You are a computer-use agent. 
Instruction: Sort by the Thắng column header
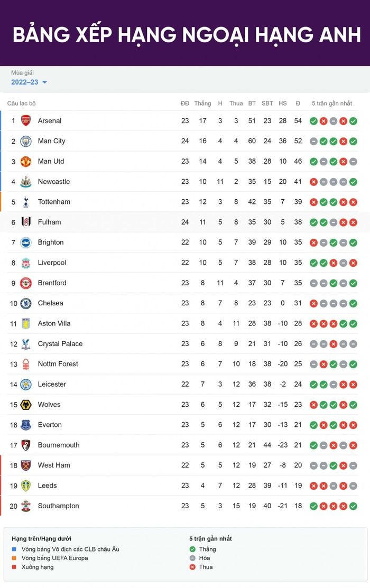[202, 104]
